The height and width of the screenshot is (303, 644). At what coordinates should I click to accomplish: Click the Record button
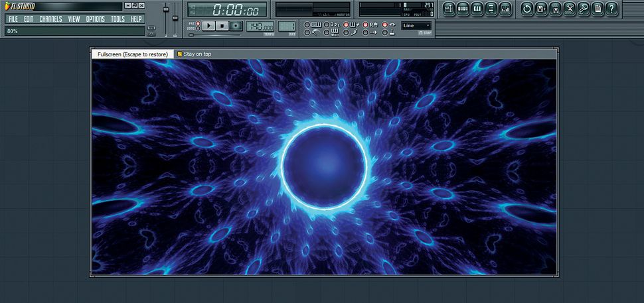pyautogui.click(x=236, y=26)
